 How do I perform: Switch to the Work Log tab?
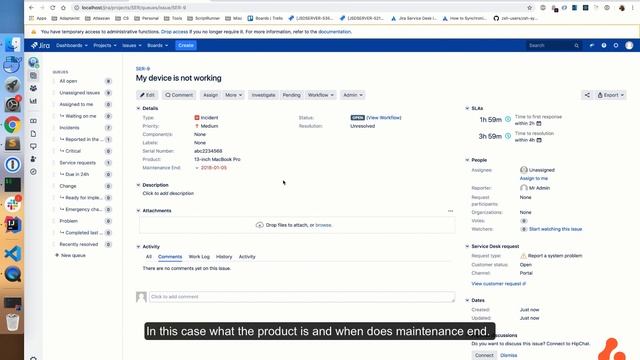(x=199, y=257)
